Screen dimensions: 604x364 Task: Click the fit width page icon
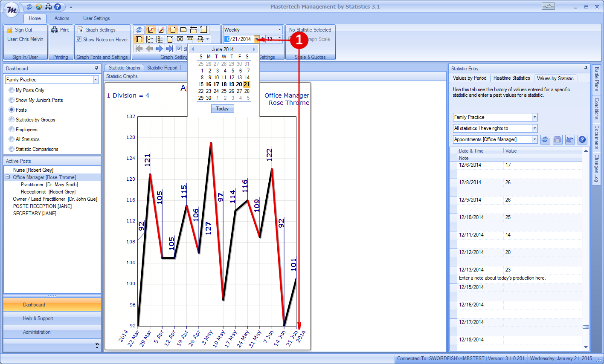(194, 30)
